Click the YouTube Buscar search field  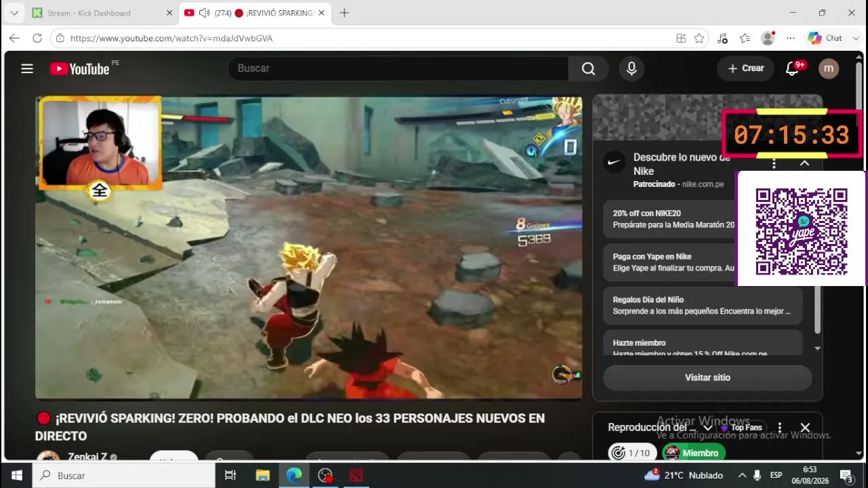click(398, 68)
